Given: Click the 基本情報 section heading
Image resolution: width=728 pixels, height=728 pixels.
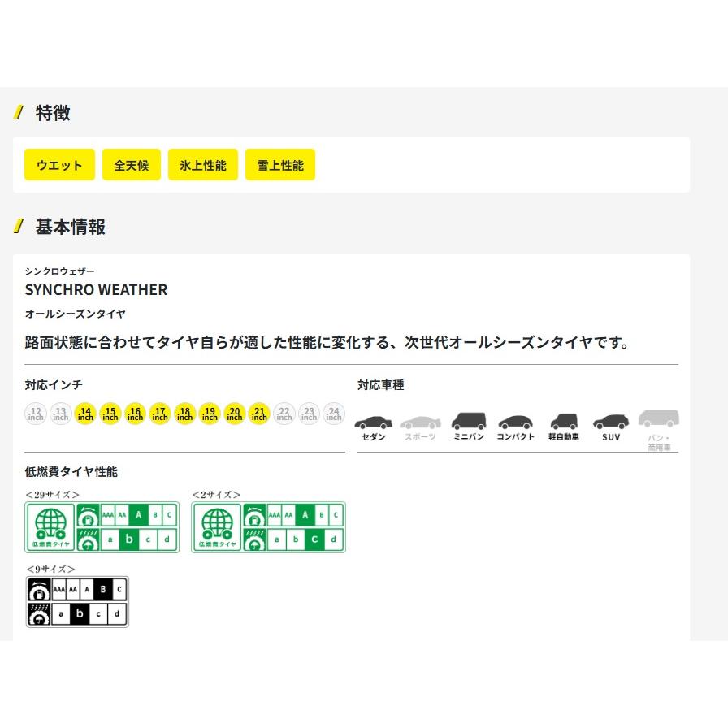Looking at the screenshot, I should [x=70, y=227].
